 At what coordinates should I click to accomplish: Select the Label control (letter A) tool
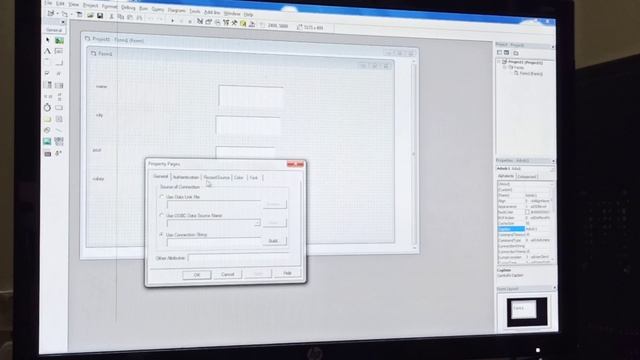(47, 51)
